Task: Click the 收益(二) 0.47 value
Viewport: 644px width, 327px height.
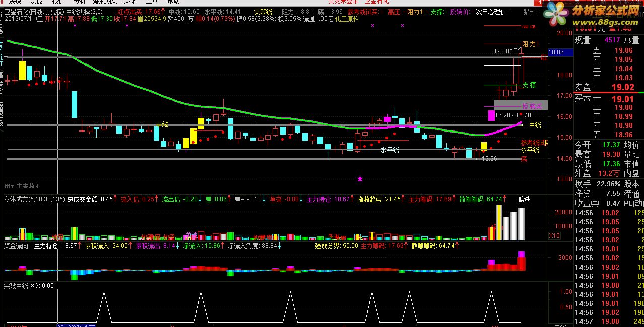Action: (613, 203)
